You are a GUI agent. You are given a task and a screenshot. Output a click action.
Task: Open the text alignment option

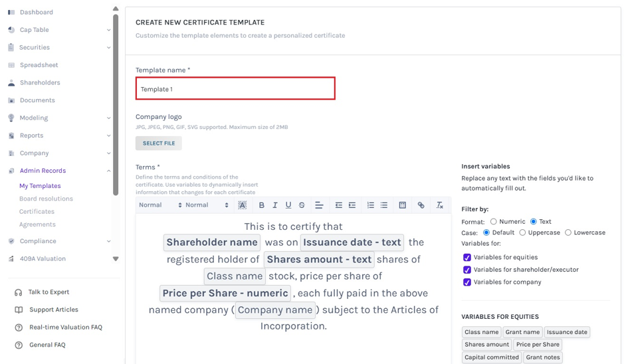319,205
